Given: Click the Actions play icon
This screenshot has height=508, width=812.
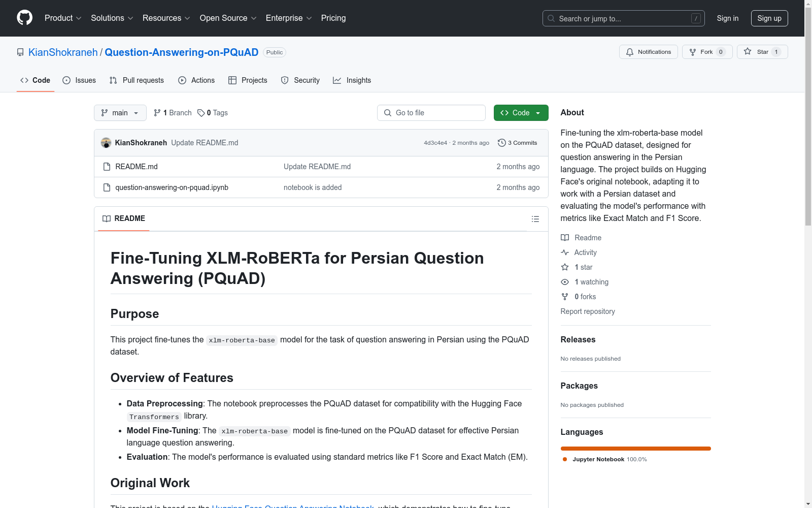Looking at the screenshot, I should coord(182,80).
